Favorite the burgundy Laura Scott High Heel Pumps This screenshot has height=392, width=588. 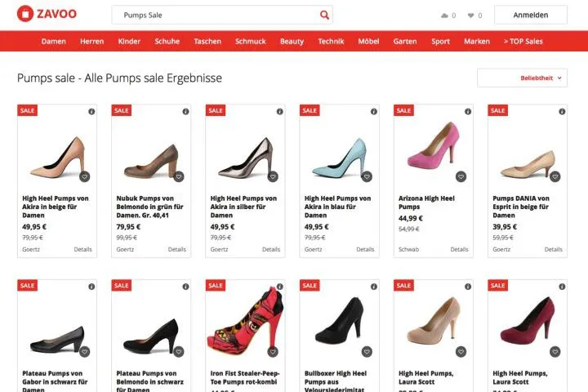[x=555, y=351]
